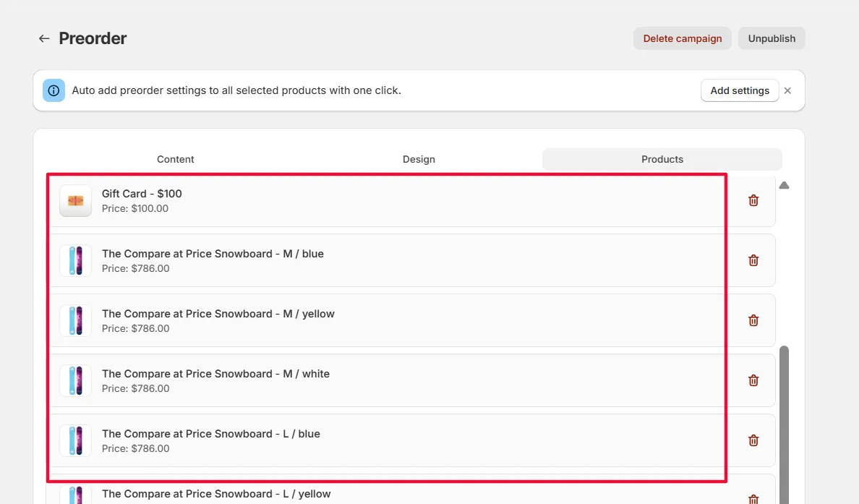Viewport: 859px width, 504px height.
Task: Click the product list scrollbar thumb
Action: click(784, 424)
